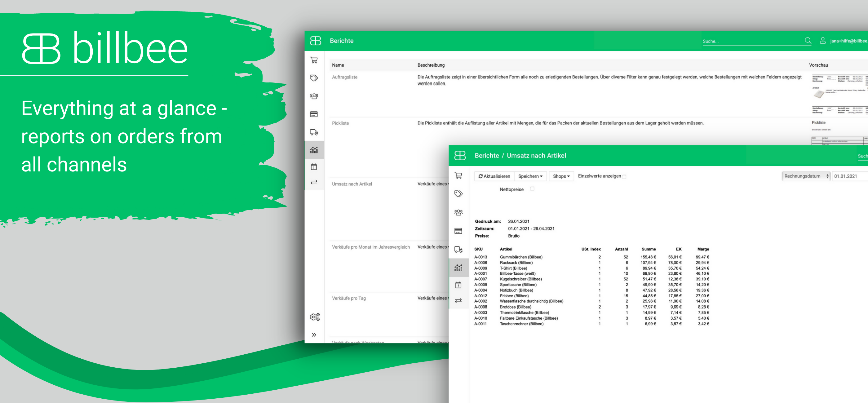Select the Pickliste report row

340,123
